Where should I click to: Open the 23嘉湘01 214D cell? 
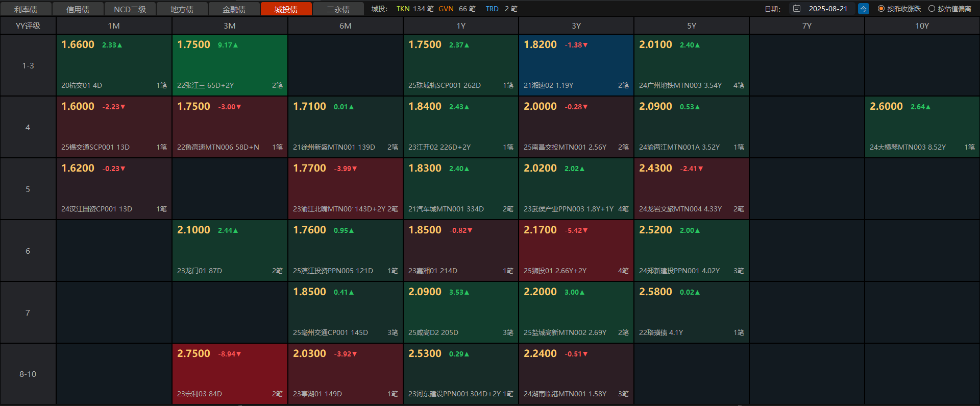click(x=461, y=250)
